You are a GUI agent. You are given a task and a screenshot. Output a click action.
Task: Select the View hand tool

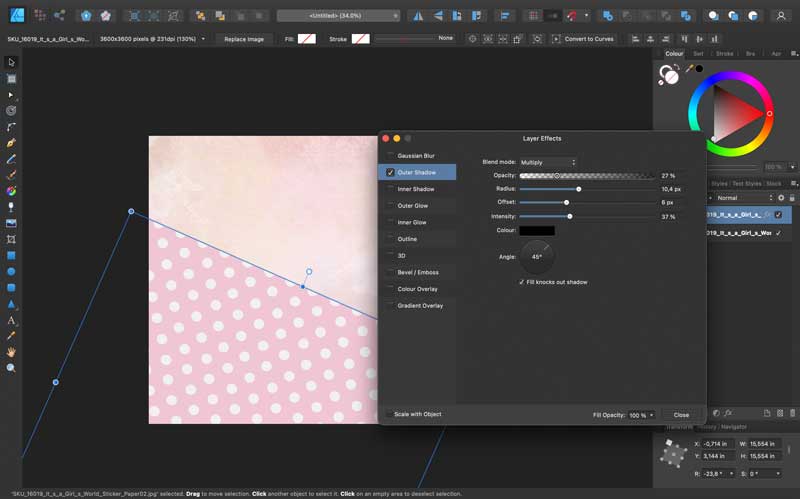click(x=11, y=352)
